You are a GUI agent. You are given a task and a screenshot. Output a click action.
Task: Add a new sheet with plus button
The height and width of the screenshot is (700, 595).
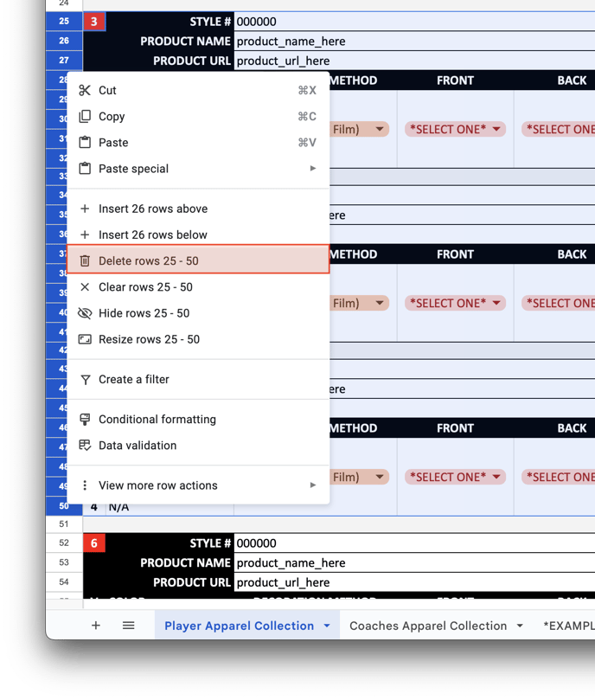96,626
